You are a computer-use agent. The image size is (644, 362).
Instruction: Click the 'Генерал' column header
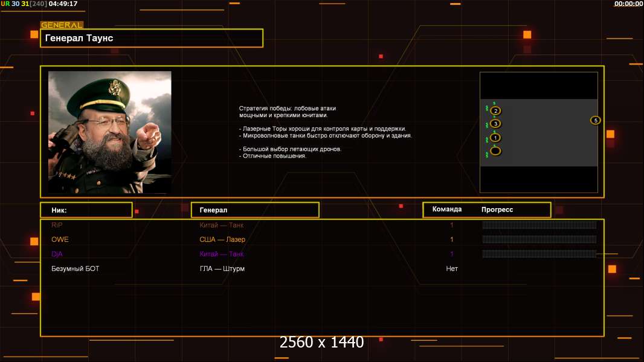pos(255,210)
